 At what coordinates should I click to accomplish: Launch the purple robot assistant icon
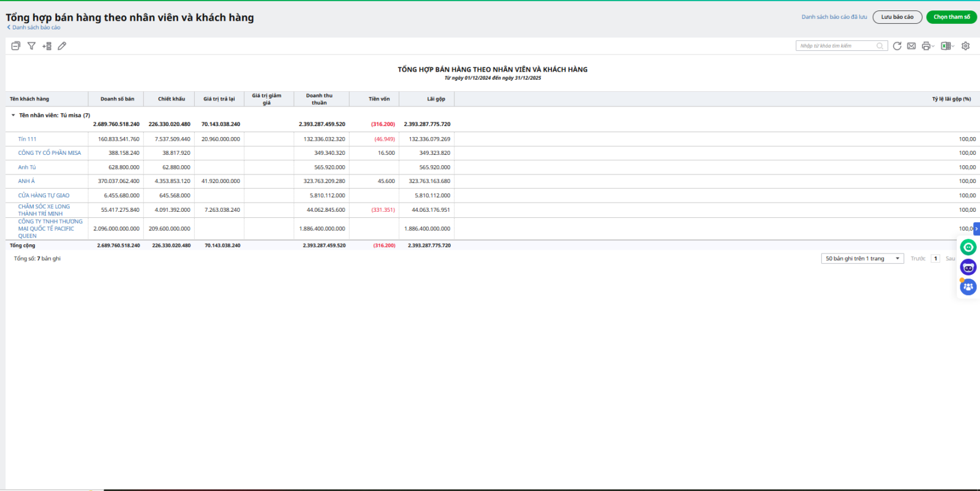click(x=968, y=268)
